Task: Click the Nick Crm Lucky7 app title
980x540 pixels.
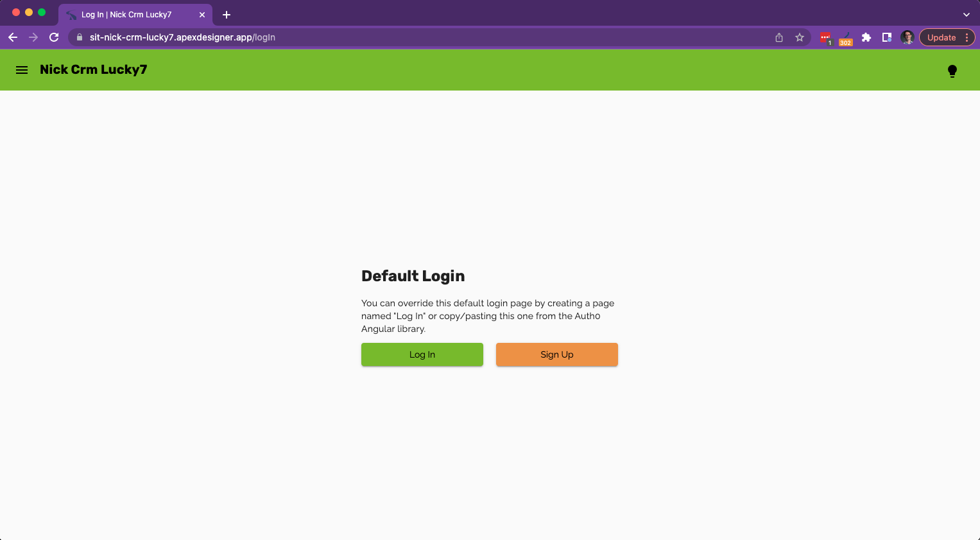Action: pyautogui.click(x=94, y=69)
